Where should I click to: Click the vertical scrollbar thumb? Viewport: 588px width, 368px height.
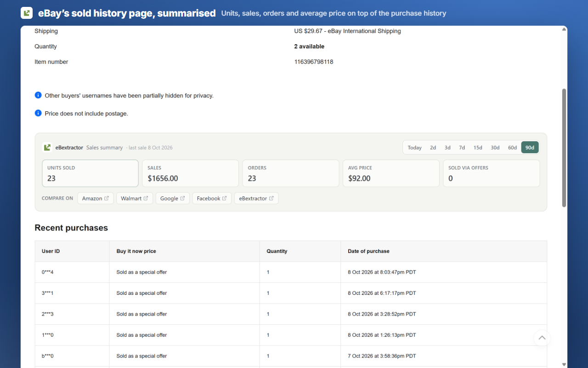(x=564, y=148)
